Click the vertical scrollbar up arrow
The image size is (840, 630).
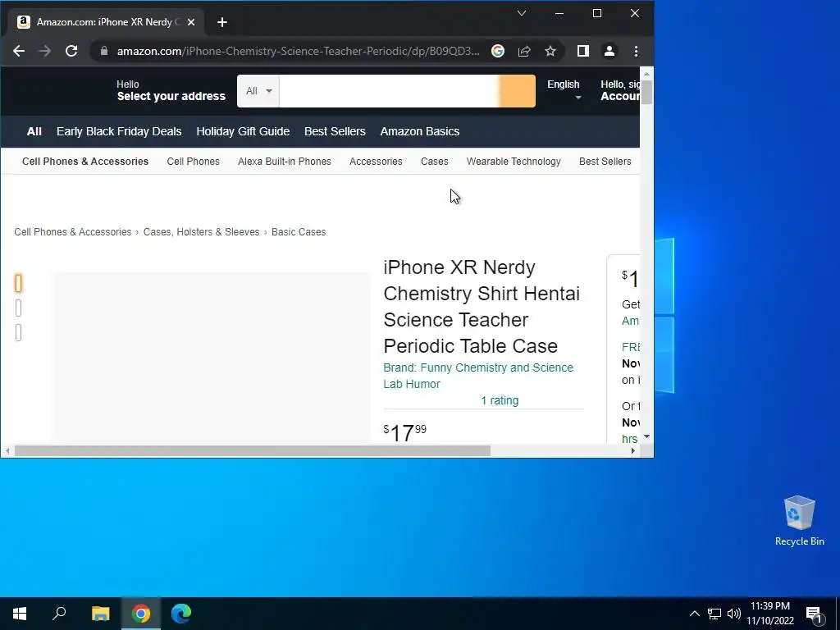tap(646, 73)
